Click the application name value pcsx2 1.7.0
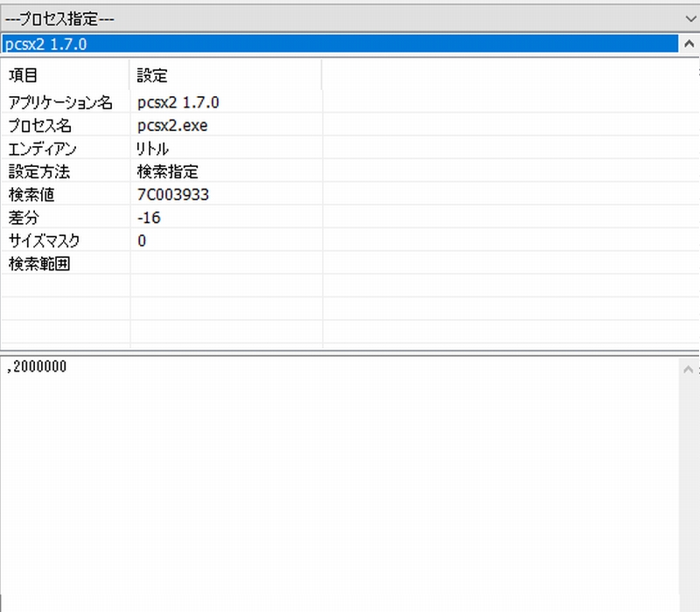The image size is (700, 612). pyautogui.click(x=178, y=102)
